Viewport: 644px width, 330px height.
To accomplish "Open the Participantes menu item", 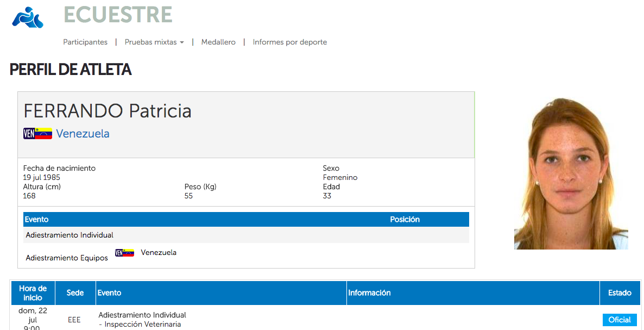I will [x=85, y=42].
